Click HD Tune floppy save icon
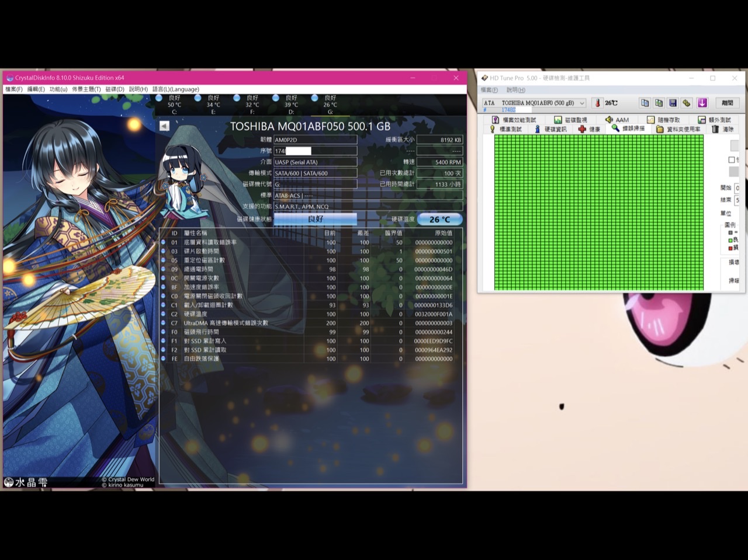The height and width of the screenshot is (560, 748). click(x=673, y=103)
